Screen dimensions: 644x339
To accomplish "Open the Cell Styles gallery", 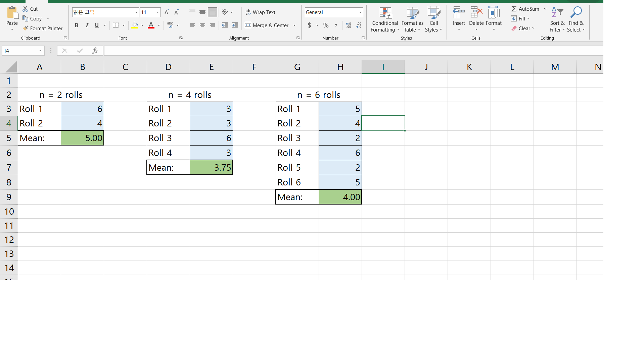I will pos(433,19).
